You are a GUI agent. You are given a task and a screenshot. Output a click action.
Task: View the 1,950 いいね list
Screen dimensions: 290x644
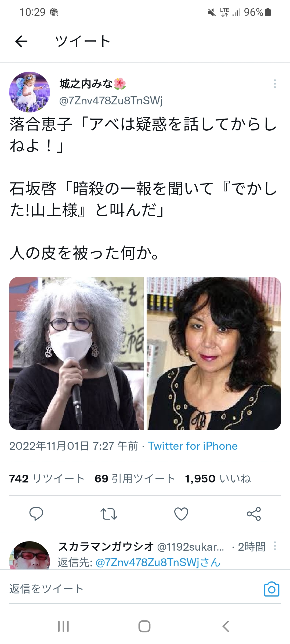[218, 478]
